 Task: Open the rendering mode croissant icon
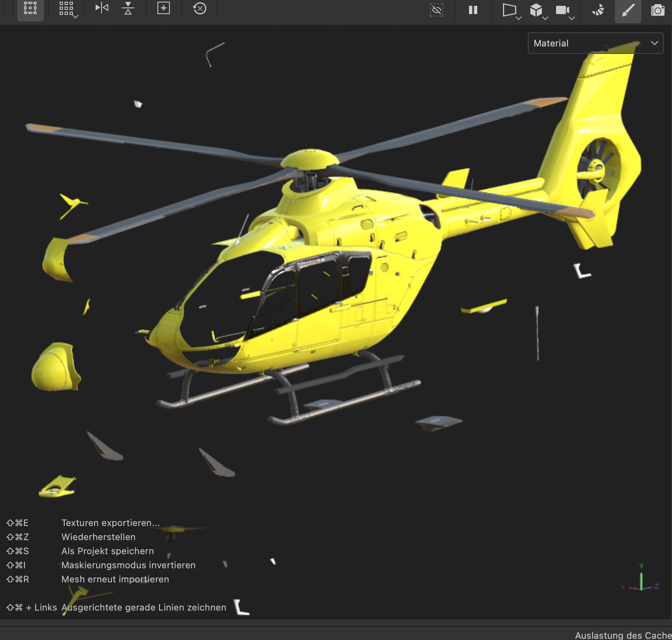[598, 10]
